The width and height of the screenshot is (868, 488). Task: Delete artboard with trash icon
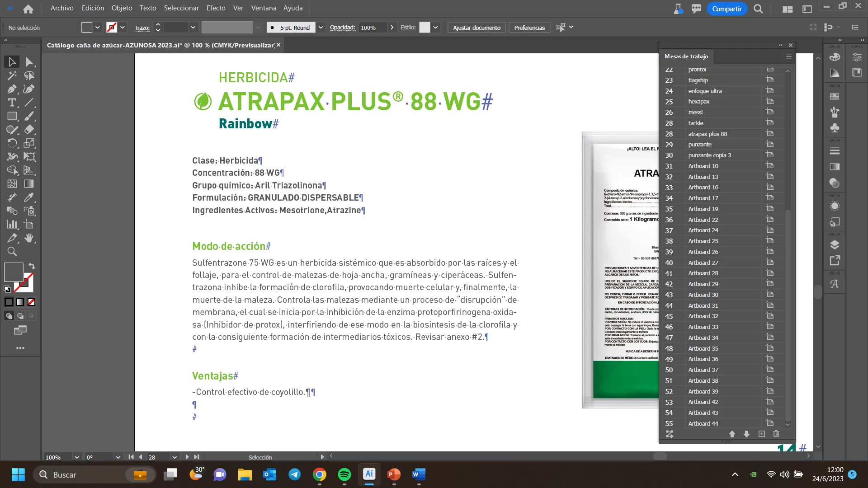click(776, 434)
